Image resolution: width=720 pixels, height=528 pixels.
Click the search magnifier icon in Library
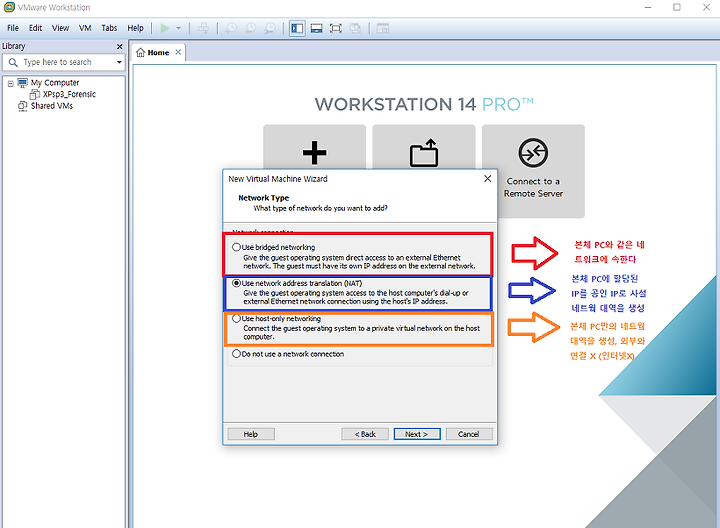13,62
